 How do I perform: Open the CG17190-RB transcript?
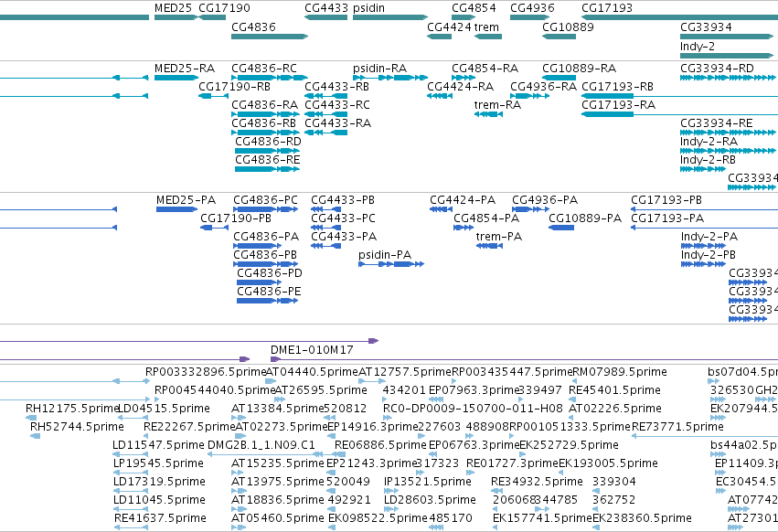click(x=213, y=96)
